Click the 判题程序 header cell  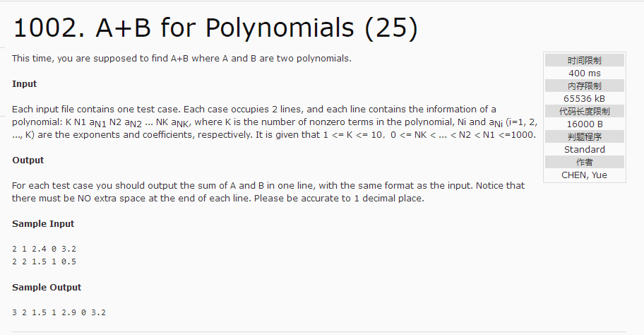click(x=585, y=137)
